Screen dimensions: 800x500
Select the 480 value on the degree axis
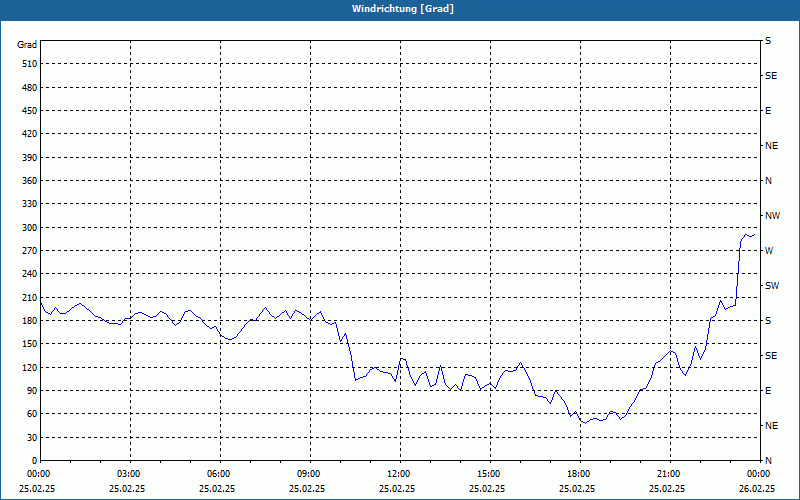click(x=30, y=88)
